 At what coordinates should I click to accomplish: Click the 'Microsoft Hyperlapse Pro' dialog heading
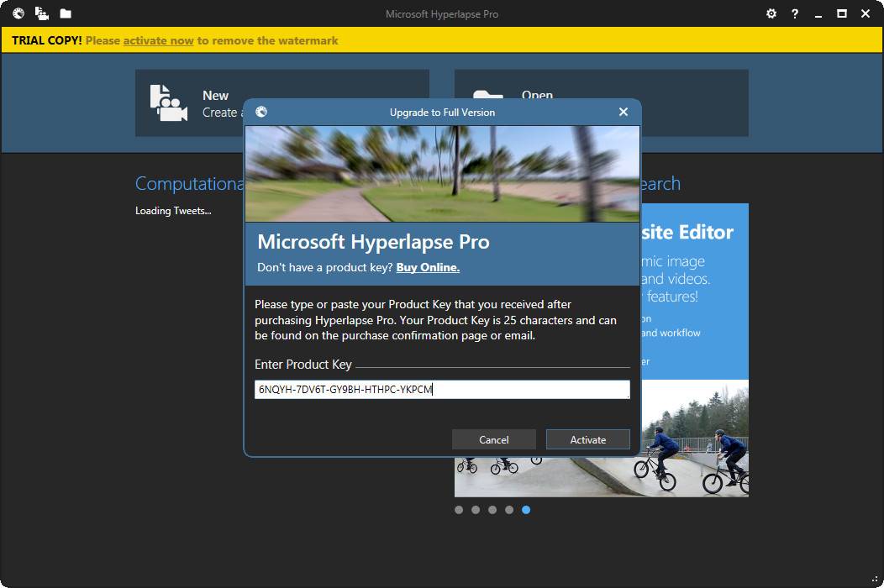373,241
